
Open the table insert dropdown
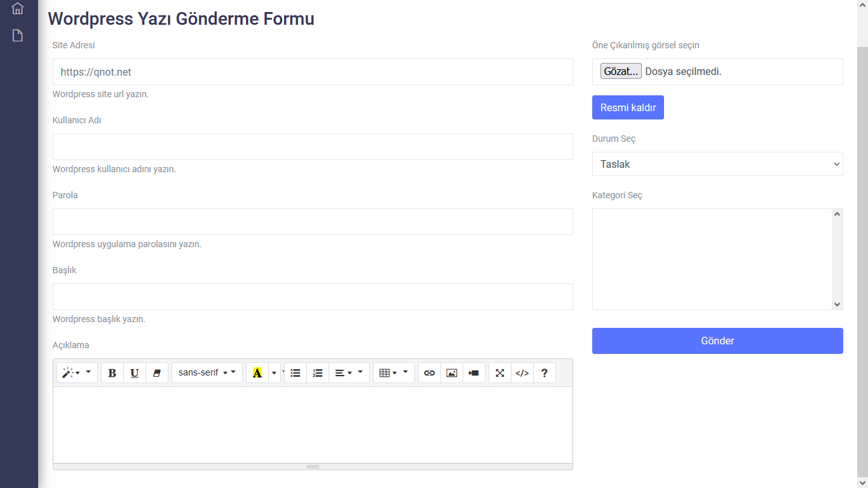click(x=394, y=373)
